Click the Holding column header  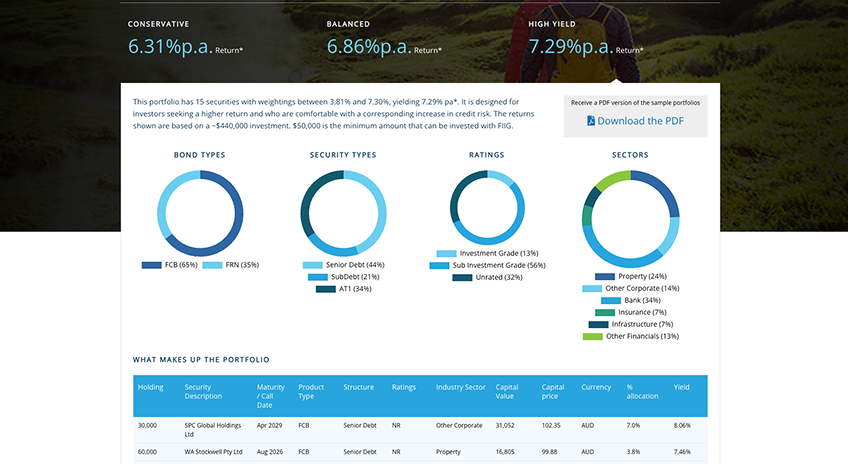(x=150, y=387)
